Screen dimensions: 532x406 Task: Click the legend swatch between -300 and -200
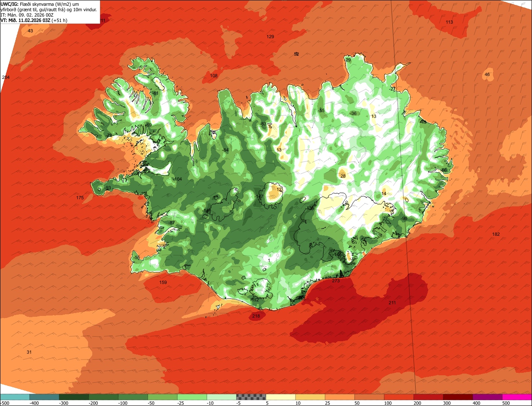74,397
